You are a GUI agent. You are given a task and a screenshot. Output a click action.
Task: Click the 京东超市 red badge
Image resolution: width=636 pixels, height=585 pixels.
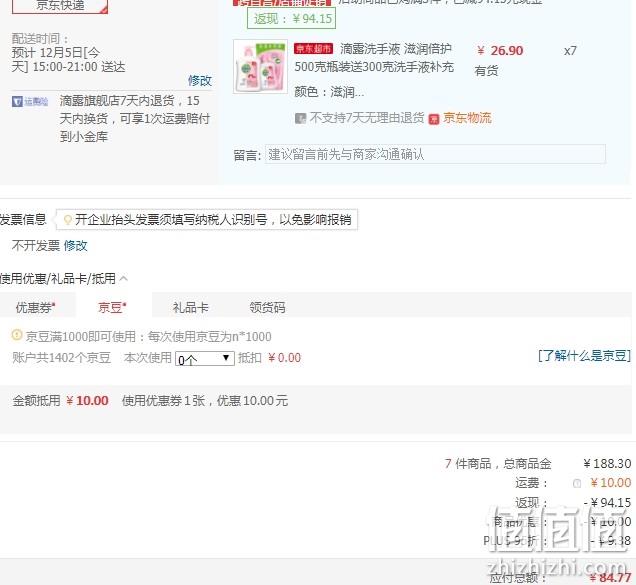click(314, 49)
